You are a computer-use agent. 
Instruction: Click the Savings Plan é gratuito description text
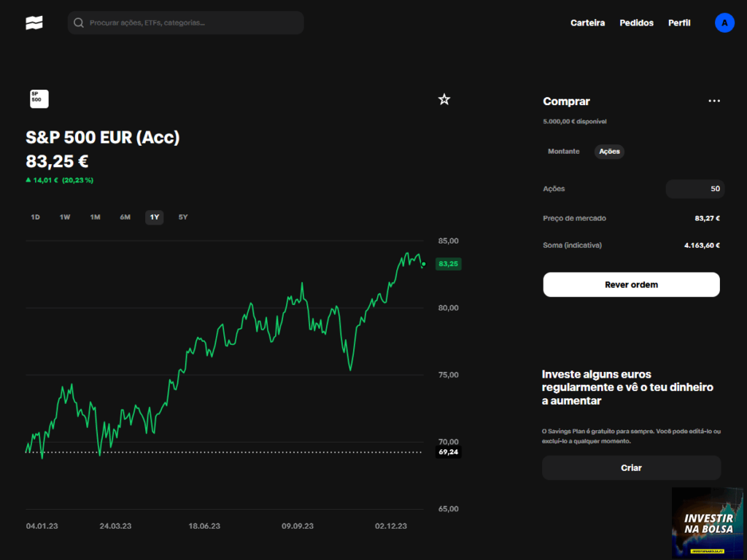(631, 436)
